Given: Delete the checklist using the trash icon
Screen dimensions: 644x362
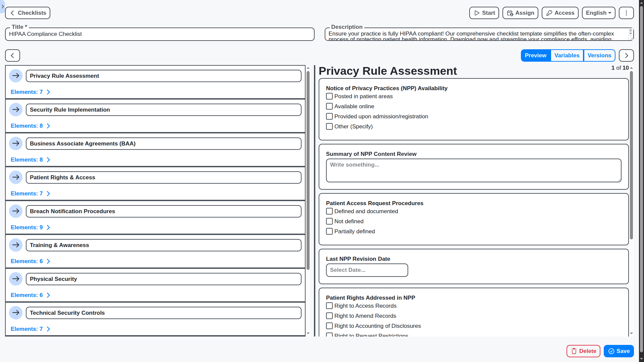Looking at the screenshot, I should click(x=583, y=351).
